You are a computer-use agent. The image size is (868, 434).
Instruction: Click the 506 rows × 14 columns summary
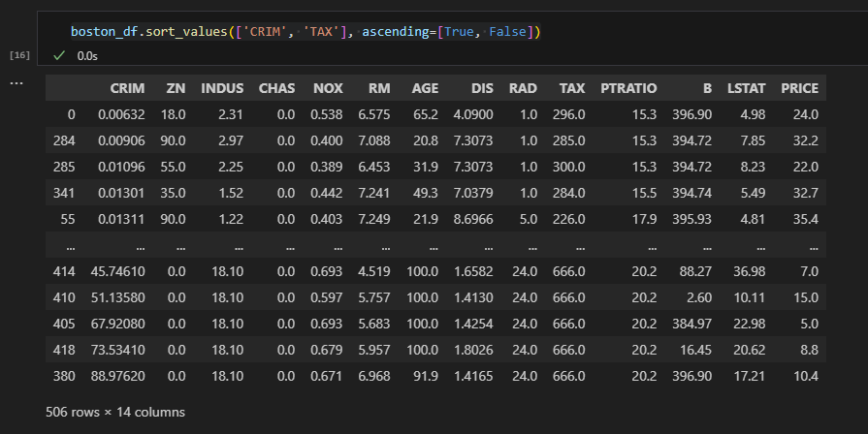pos(115,413)
